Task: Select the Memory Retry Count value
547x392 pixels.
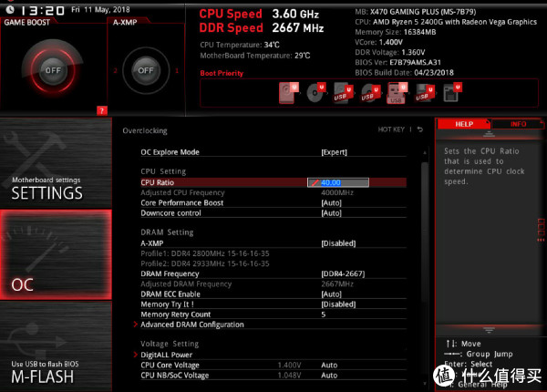Action: coord(323,315)
